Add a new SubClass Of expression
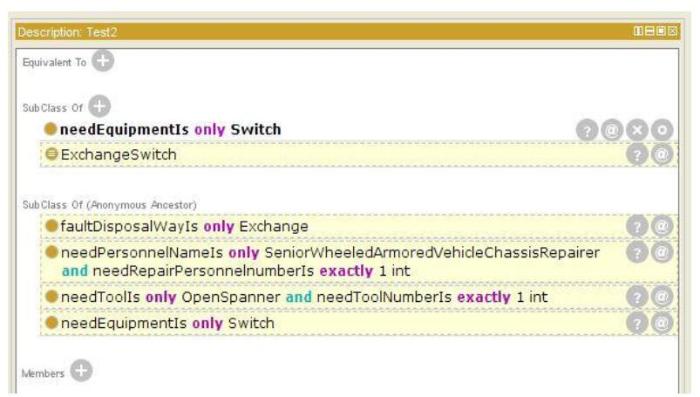The height and width of the screenshot is (397, 700). [x=99, y=106]
